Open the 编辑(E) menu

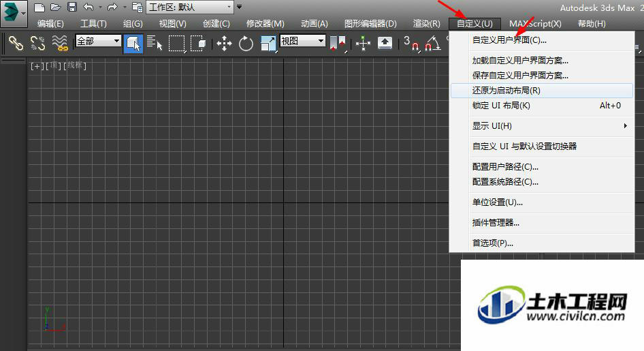coord(50,23)
